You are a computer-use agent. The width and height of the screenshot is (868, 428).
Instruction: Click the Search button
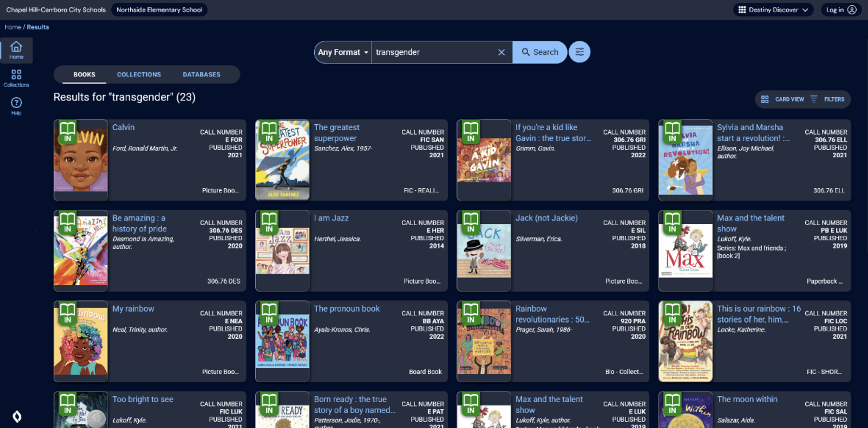540,52
